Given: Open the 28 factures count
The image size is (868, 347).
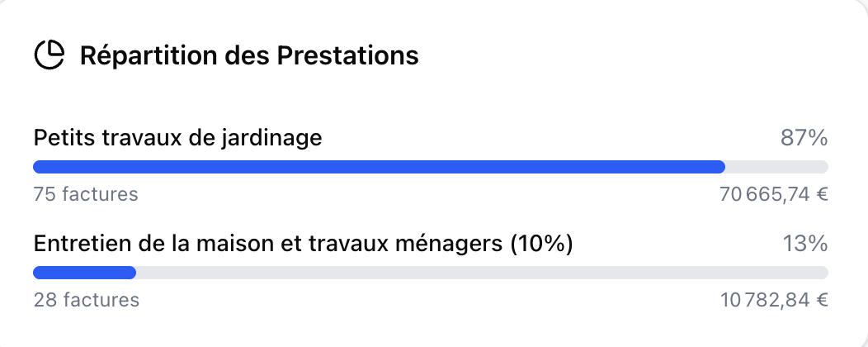Looking at the screenshot, I should point(87,300).
